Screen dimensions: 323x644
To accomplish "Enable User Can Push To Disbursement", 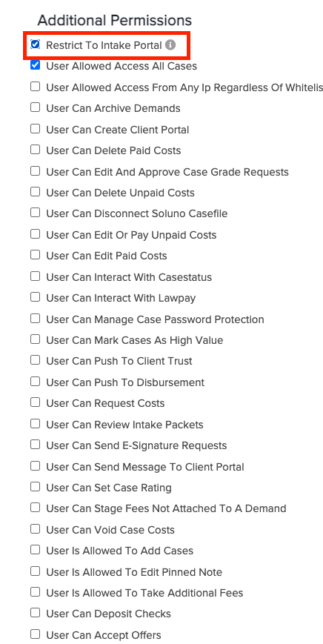I will coord(36,382).
